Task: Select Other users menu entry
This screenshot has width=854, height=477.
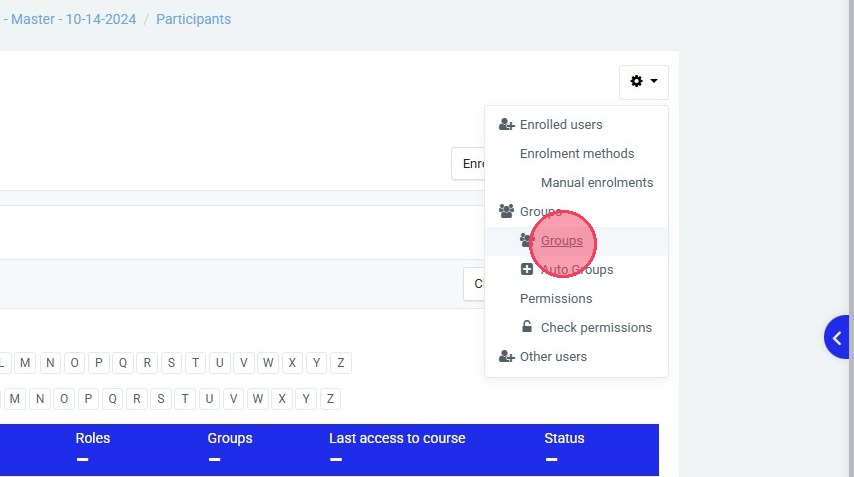Action: 553,357
